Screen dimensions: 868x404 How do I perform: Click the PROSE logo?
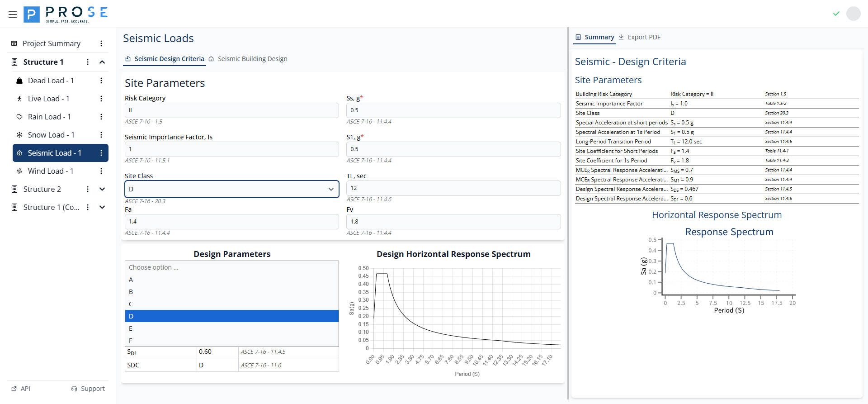pyautogui.click(x=66, y=14)
